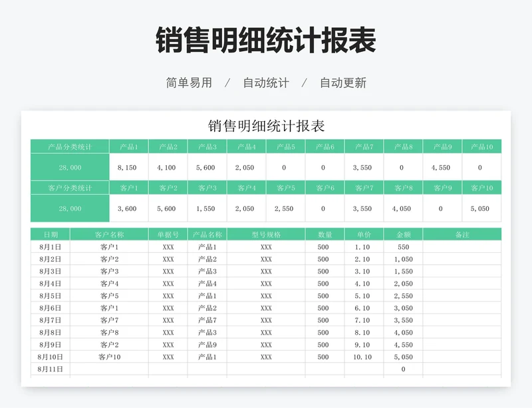The width and height of the screenshot is (532, 408).
Task: Click the 产品1 header in the product summary
Action: tap(129, 146)
